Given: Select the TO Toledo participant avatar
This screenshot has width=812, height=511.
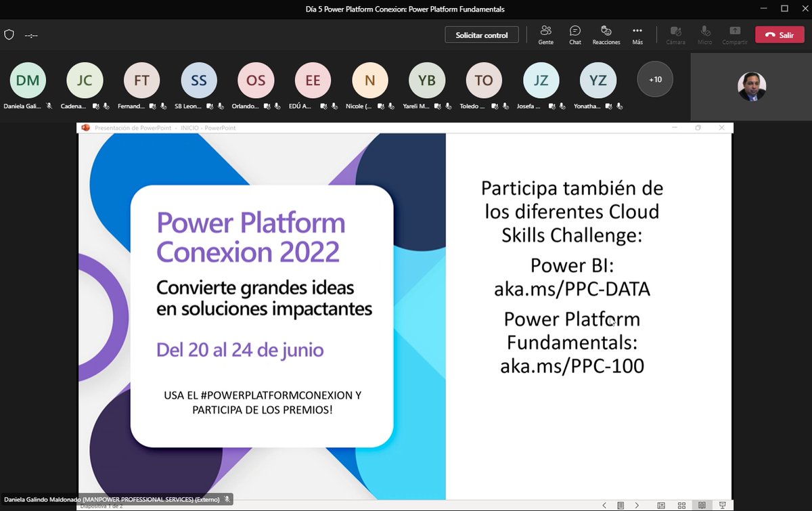Looking at the screenshot, I should point(484,80).
